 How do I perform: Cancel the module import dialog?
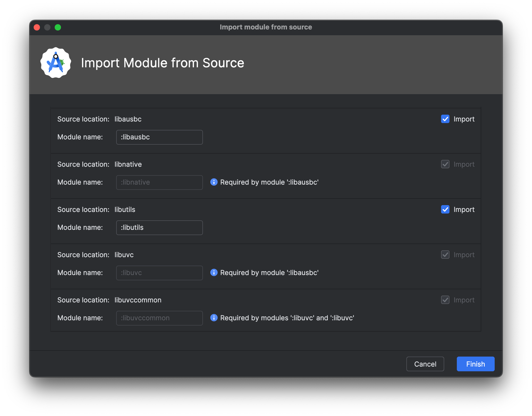coord(425,364)
